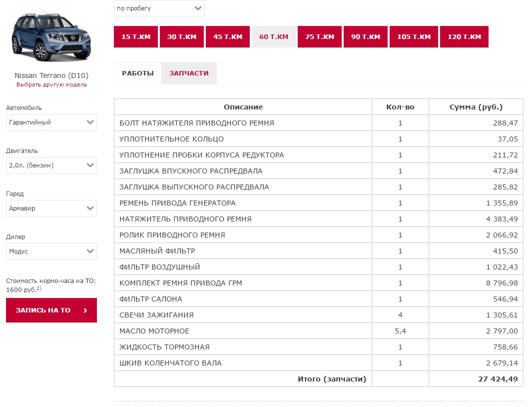Select the 30 Т.КМ mileage button
This screenshot has width=532, height=407.
coord(182,36)
